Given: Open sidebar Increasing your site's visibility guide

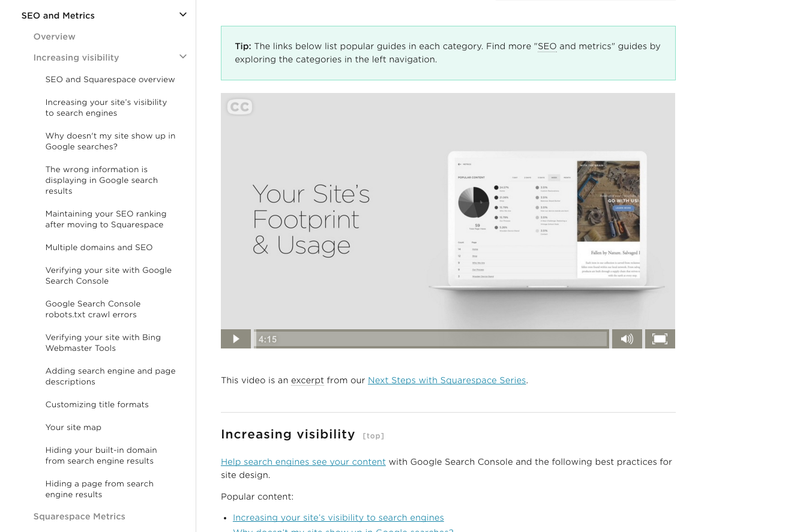Looking at the screenshot, I should click(106, 107).
